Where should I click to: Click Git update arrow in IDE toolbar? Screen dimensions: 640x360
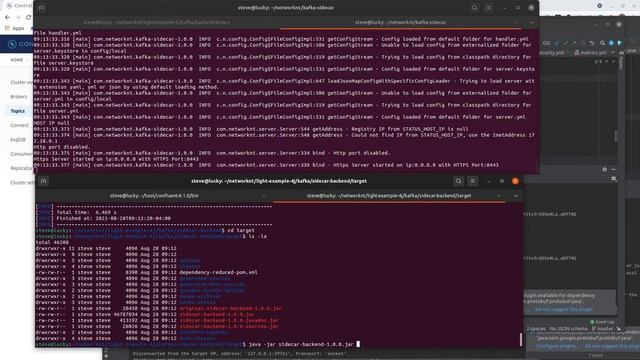(557, 43)
